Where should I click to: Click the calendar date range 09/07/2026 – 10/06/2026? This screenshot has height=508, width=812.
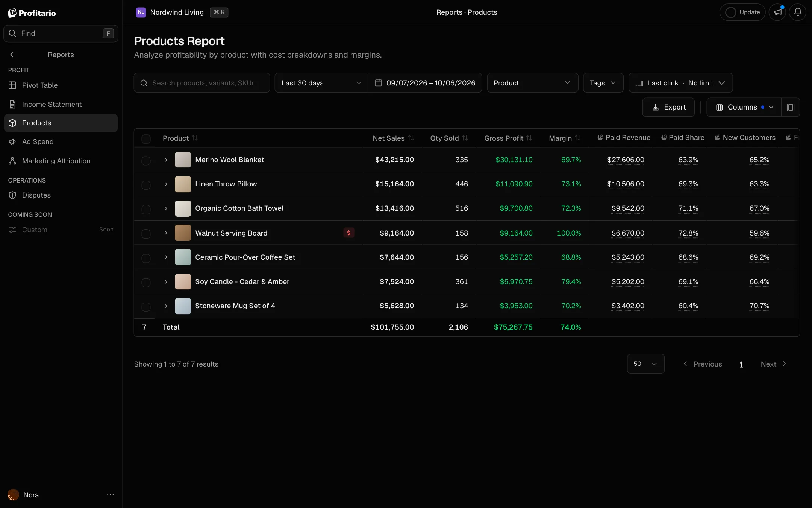click(x=425, y=83)
